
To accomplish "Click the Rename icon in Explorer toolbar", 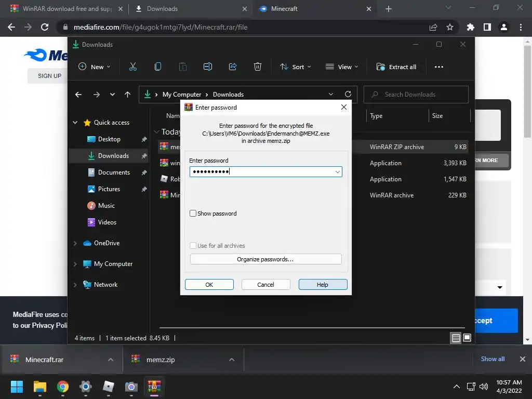I will [x=208, y=66].
